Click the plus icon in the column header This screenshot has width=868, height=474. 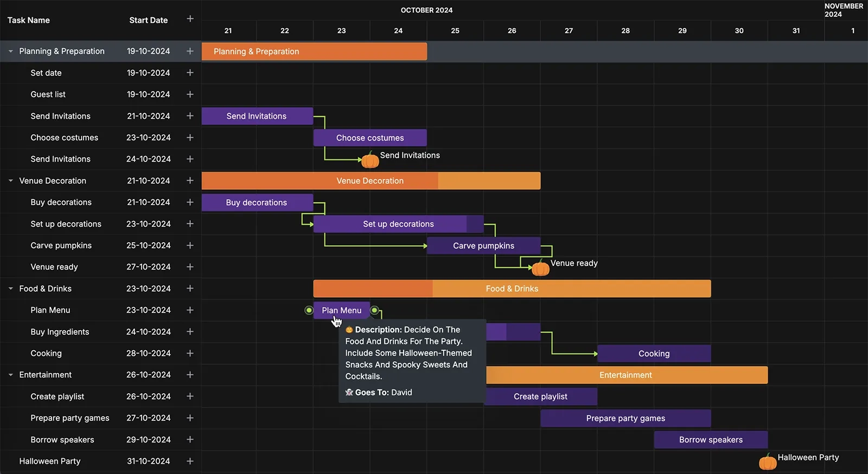(x=190, y=19)
